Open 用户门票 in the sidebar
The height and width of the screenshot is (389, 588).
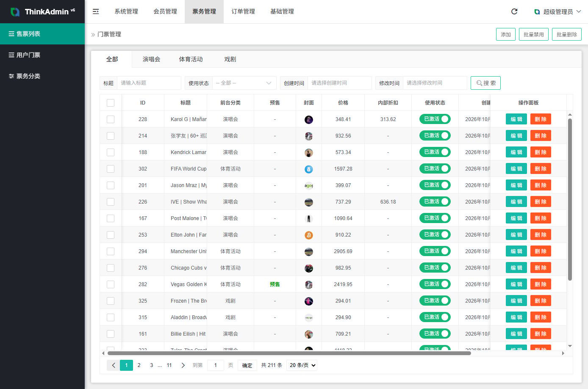click(42, 55)
